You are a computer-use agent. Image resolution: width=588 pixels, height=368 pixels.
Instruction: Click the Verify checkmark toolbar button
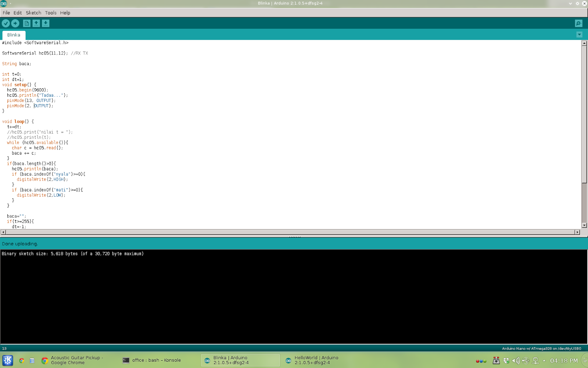6,23
